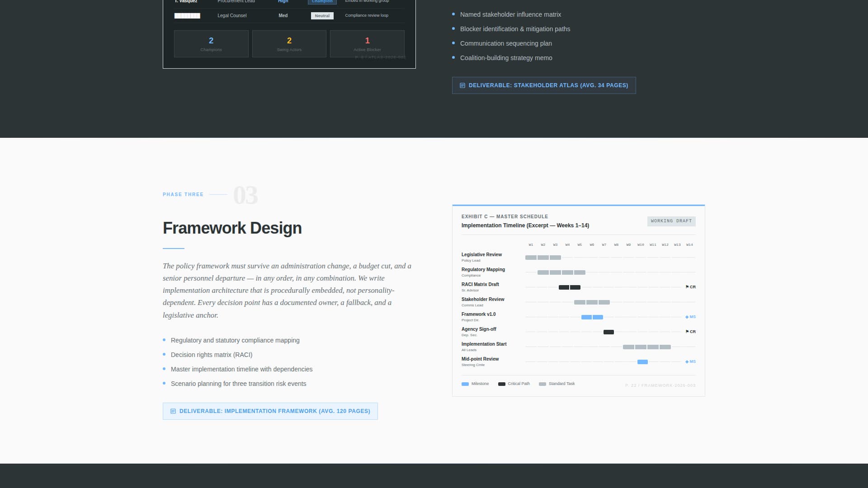Click the Legislative Review row label
This screenshot has width=868, height=488.
click(x=481, y=254)
